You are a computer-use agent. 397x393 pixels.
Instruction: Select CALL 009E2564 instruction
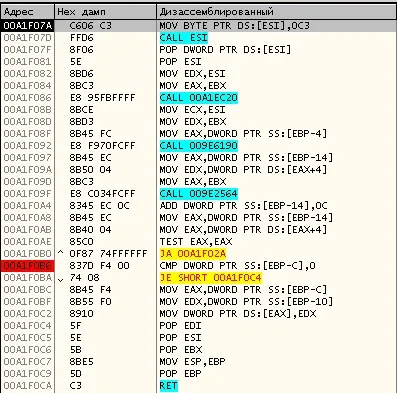click(x=198, y=194)
